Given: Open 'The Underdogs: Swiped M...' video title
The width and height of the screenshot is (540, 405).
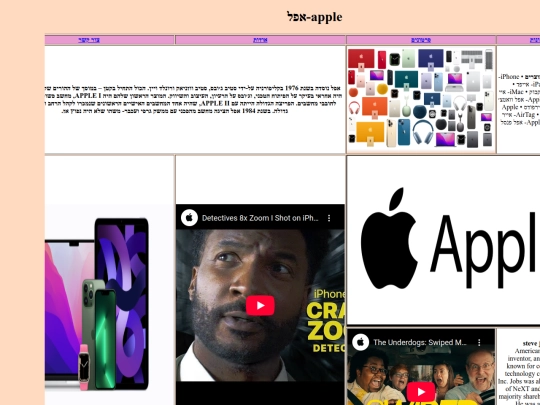Looking at the screenshot, I should point(420,342).
